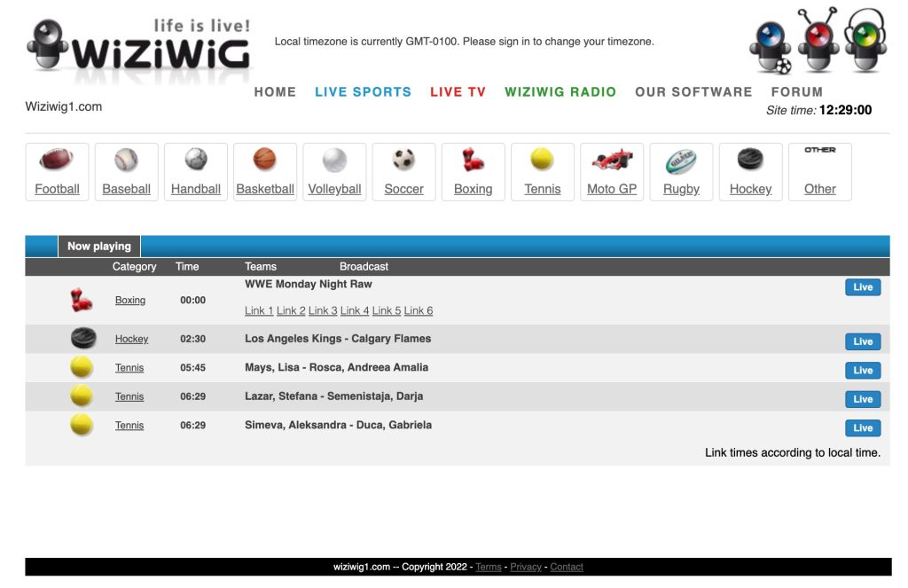This screenshot has width=908, height=588.
Task: Click the WWE Monday Night Raw title
Action: tap(308, 284)
